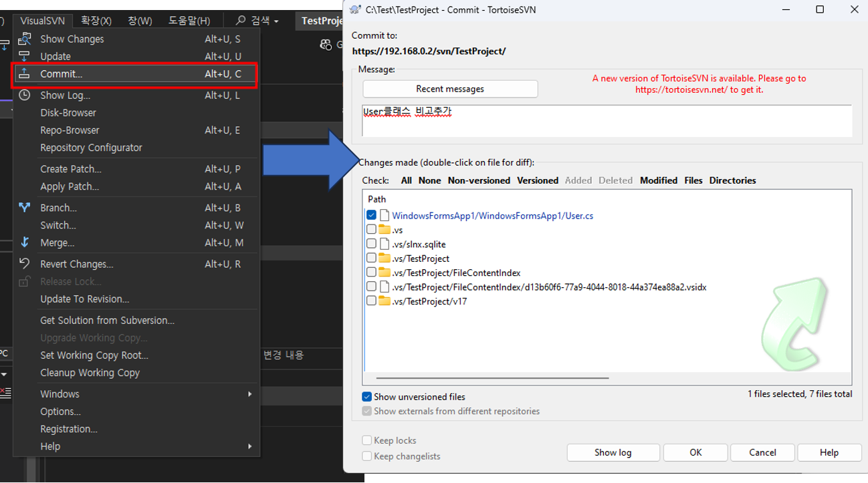868x483 pixels.
Task: Click the Show Log clock icon
Action: (25, 95)
